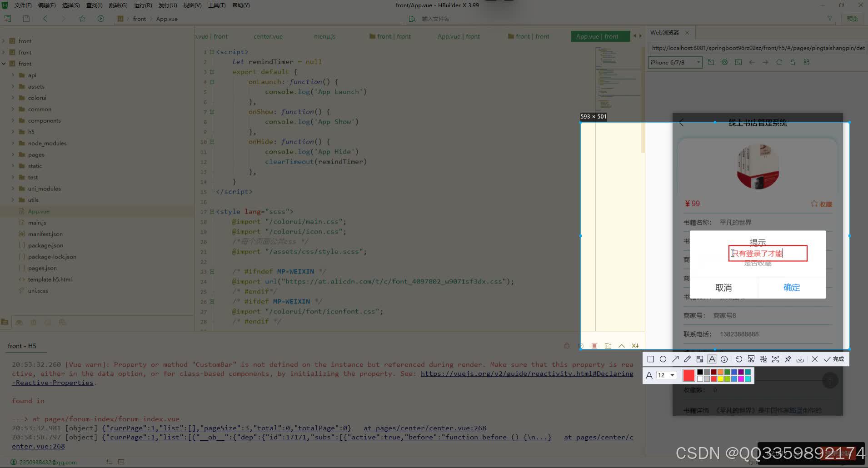Select the numbered marker tool
868x468 pixels.
click(x=724, y=359)
